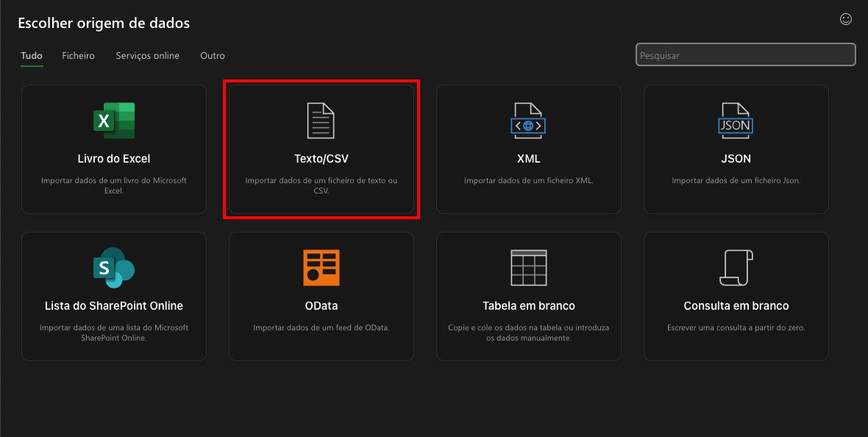Select the Tudo tab

click(x=32, y=56)
